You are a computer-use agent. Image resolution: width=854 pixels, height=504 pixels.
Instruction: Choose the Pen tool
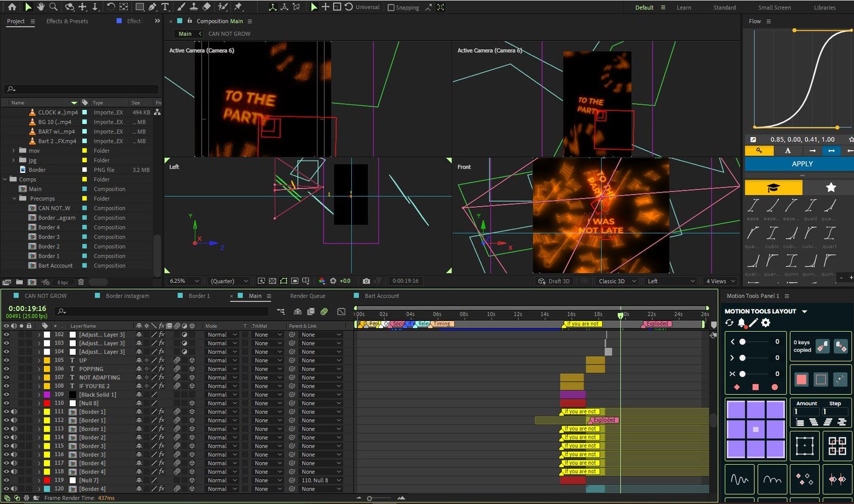(x=152, y=7)
